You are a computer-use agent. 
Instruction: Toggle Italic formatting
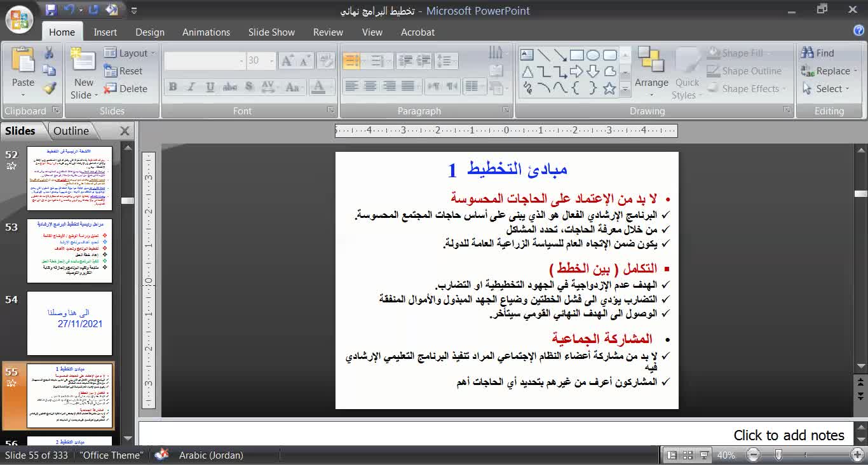[x=191, y=86]
